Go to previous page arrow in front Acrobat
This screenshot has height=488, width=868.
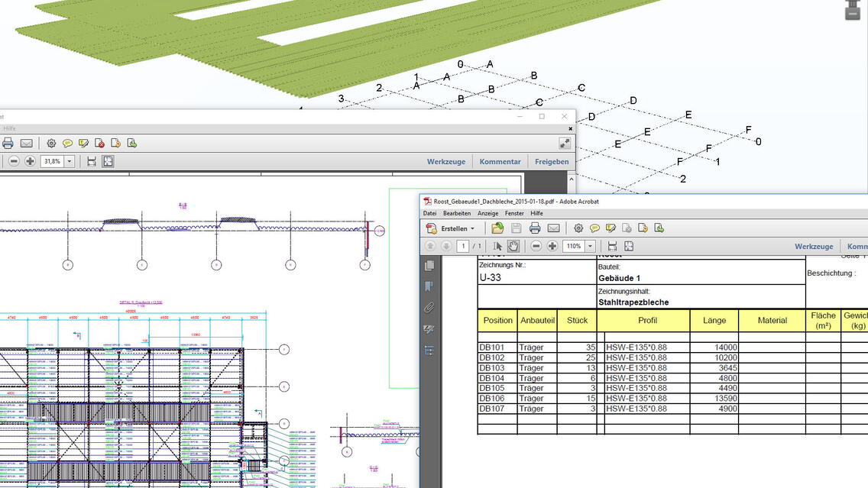click(430, 246)
